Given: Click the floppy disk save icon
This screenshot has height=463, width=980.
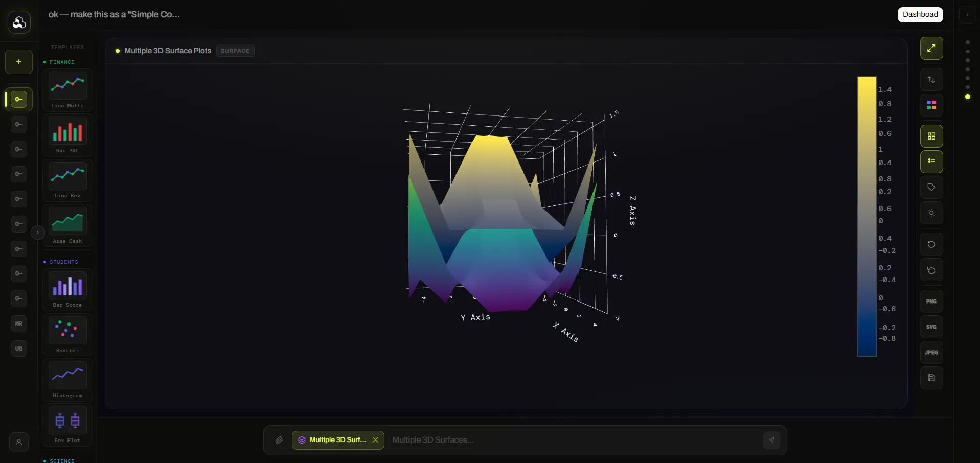Looking at the screenshot, I should (931, 378).
